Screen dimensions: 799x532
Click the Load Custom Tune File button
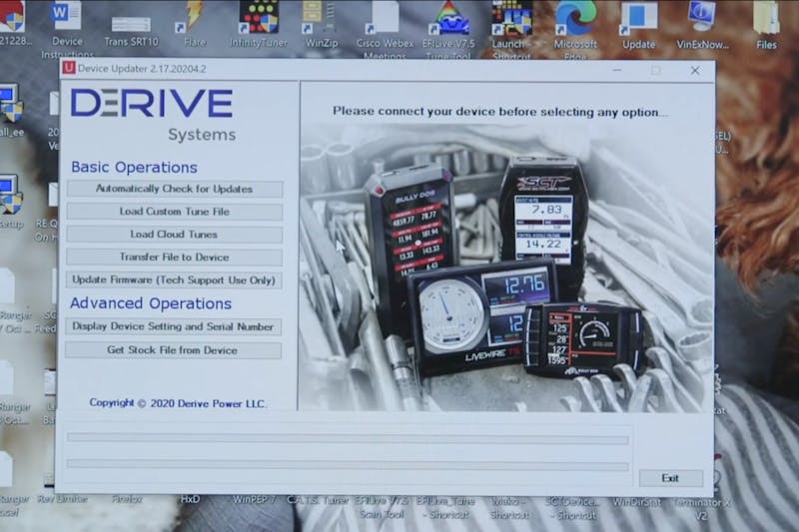pyautogui.click(x=174, y=212)
